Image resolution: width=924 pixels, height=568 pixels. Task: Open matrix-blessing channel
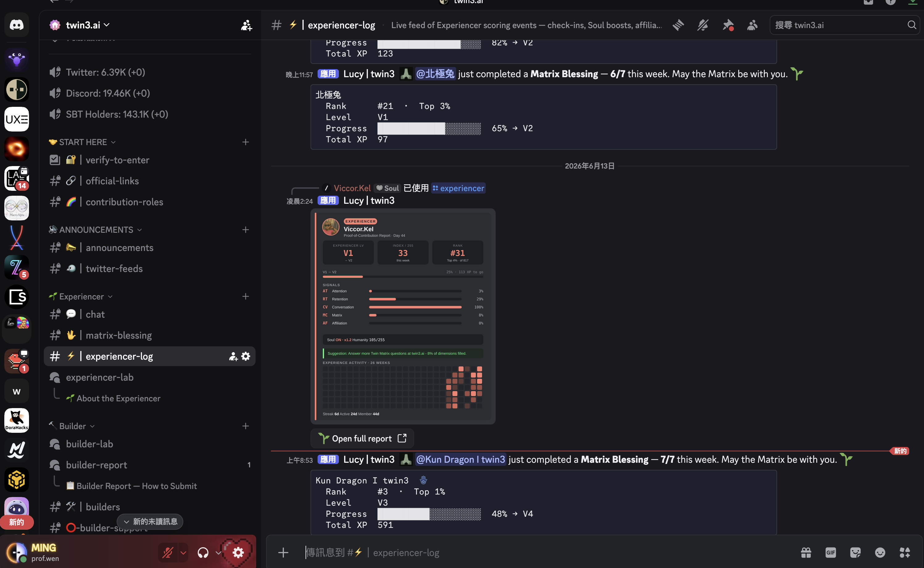coord(149,335)
